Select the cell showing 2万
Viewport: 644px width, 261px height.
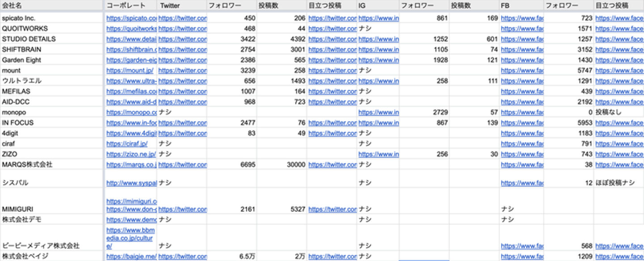coord(282,257)
